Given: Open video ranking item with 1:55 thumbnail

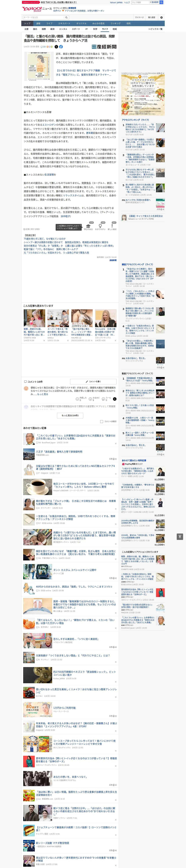Looking at the screenshot, I should click(x=160, y=381).
